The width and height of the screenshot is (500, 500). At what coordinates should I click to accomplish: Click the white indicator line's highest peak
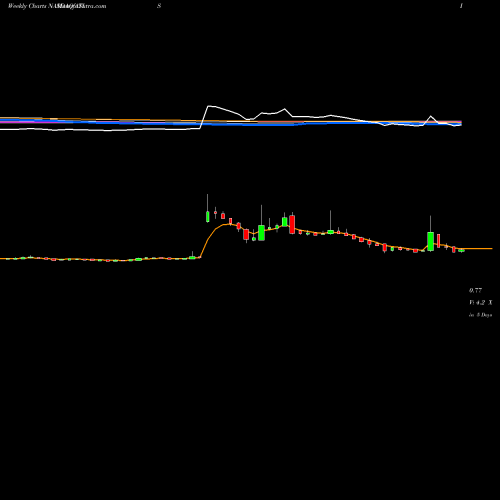(x=209, y=106)
